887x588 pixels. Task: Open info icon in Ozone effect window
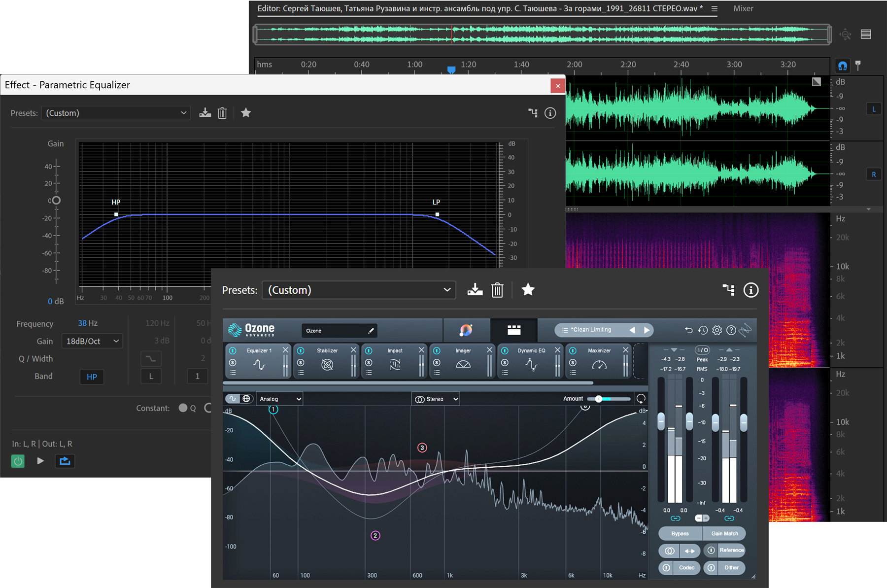coord(751,290)
